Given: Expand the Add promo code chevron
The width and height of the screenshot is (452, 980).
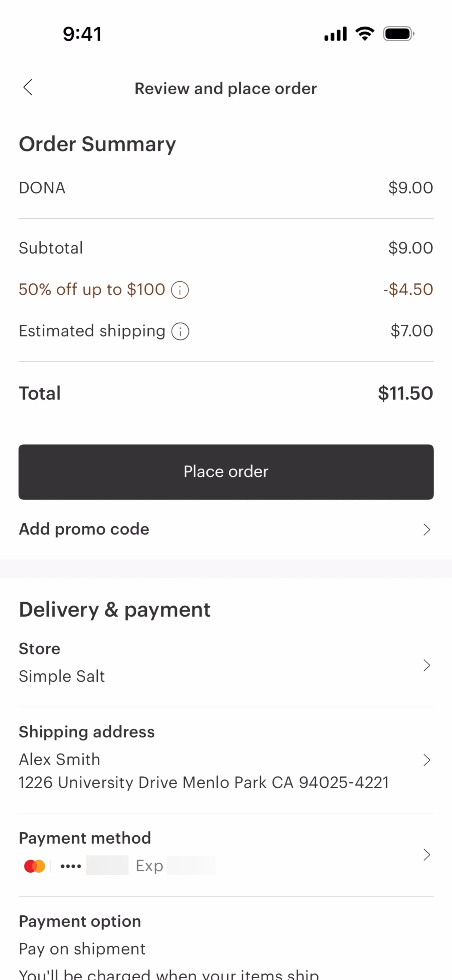Looking at the screenshot, I should tap(427, 529).
